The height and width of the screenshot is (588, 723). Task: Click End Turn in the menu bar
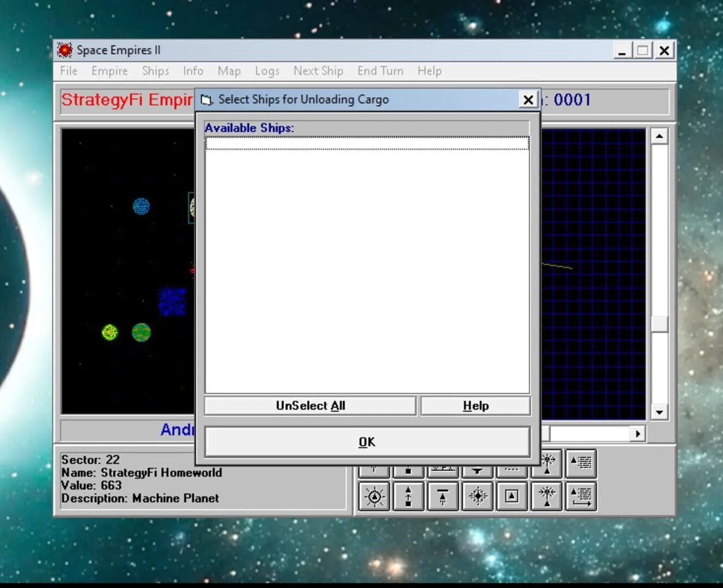pos(380,71)
